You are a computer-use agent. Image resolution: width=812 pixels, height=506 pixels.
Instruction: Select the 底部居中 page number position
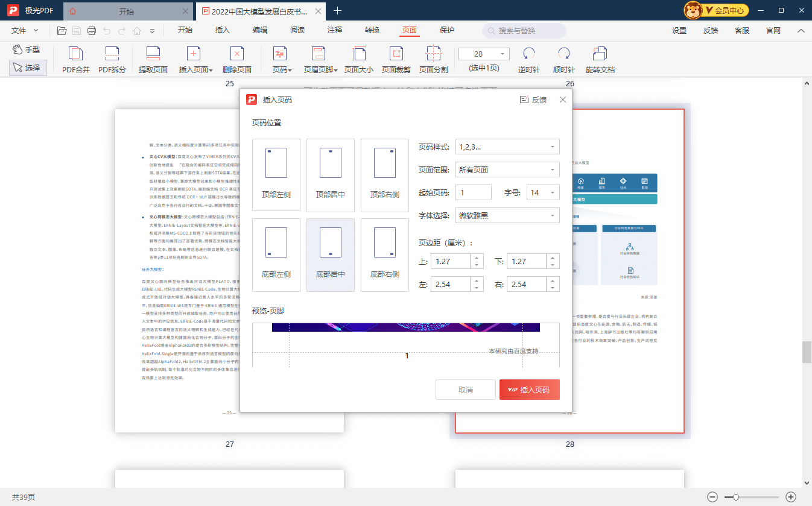(331, 255)
